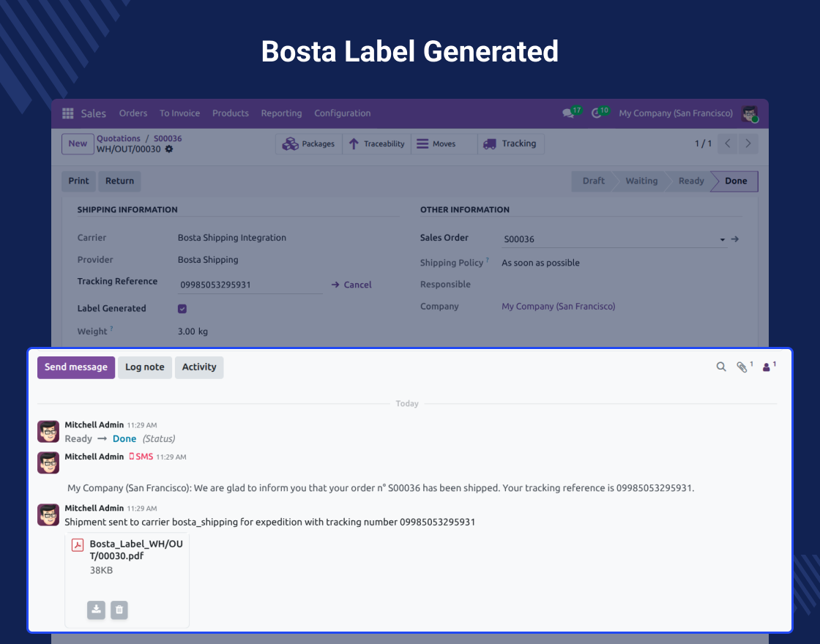Click the Sales app title

[93, 113]
